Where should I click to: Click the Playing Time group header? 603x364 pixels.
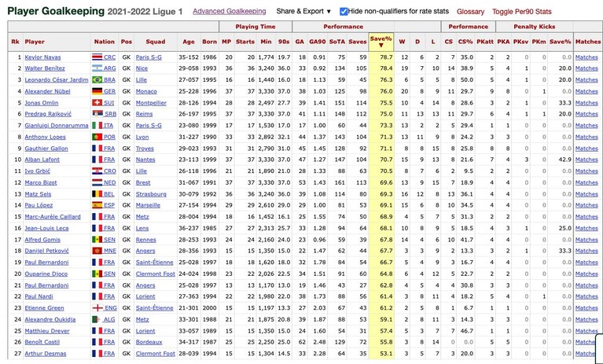click(256, 27)
